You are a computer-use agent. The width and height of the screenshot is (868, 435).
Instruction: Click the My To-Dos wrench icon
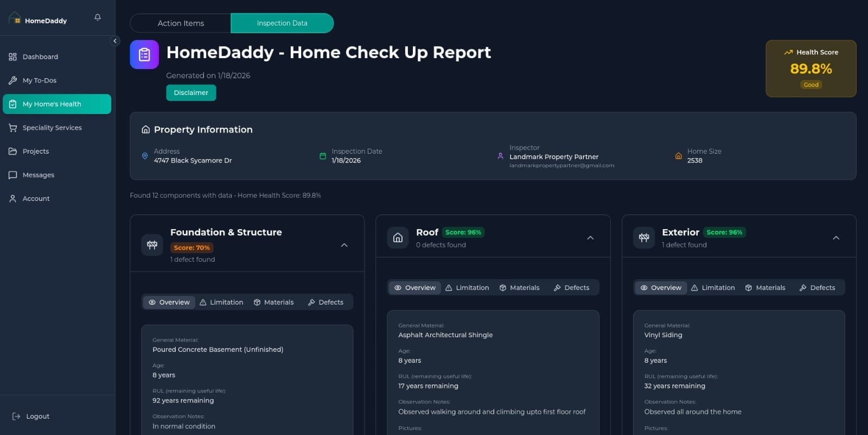pos(12,80)
